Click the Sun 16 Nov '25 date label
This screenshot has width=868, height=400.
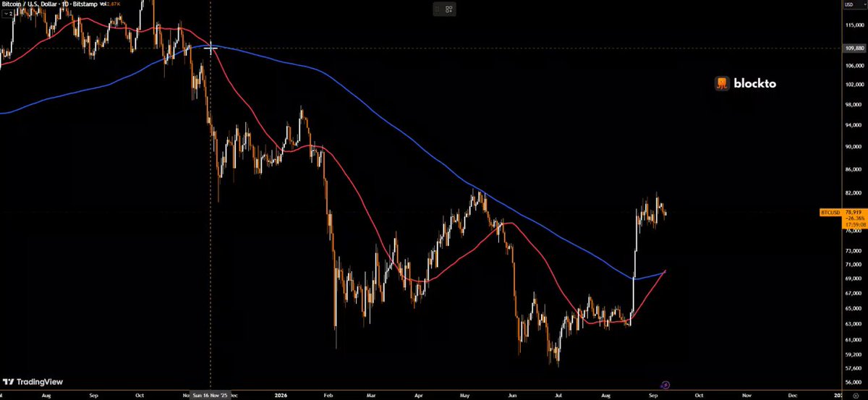click(x=210, y=396)
